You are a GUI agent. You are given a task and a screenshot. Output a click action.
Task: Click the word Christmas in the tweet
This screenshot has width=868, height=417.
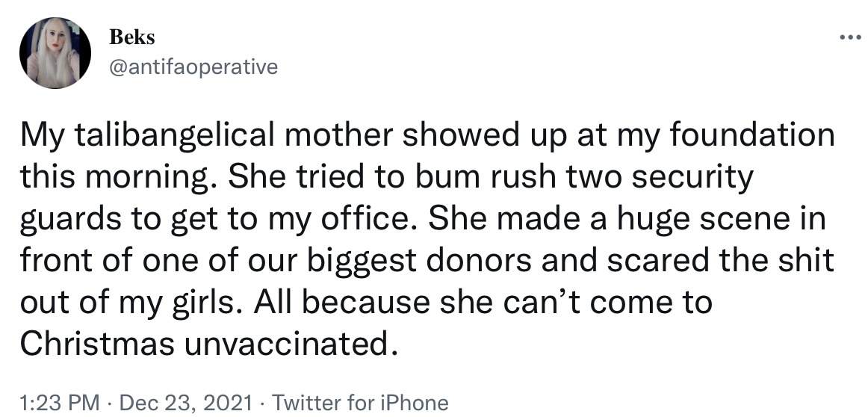coord(97,345)
